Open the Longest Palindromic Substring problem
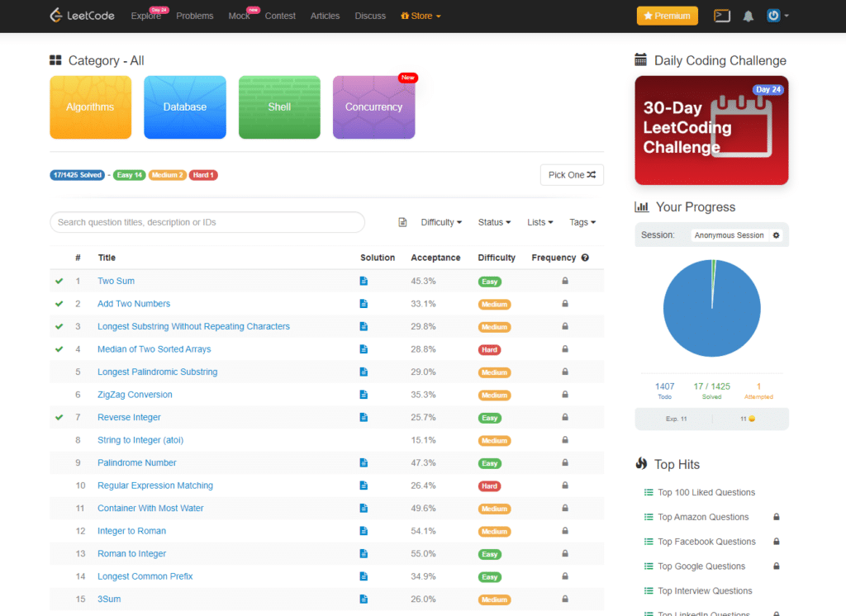Viewport: 846px width, 616px height. (x=157, y=372)
